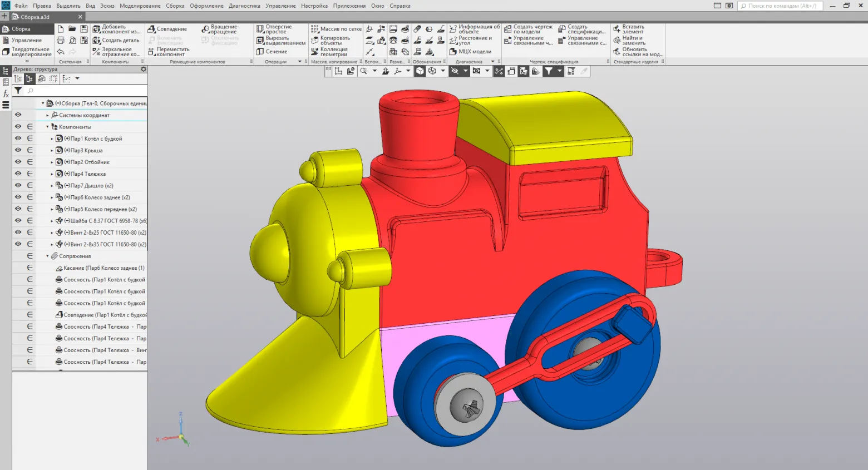Calculate МЦХ модели properties
The image size is (868, 470).
click(470, 52)
